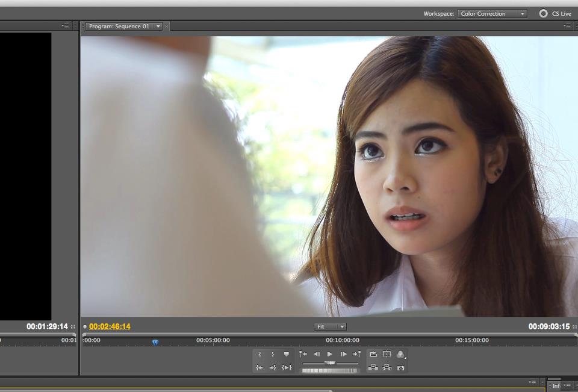Go to the previous marker

(303, 355)
